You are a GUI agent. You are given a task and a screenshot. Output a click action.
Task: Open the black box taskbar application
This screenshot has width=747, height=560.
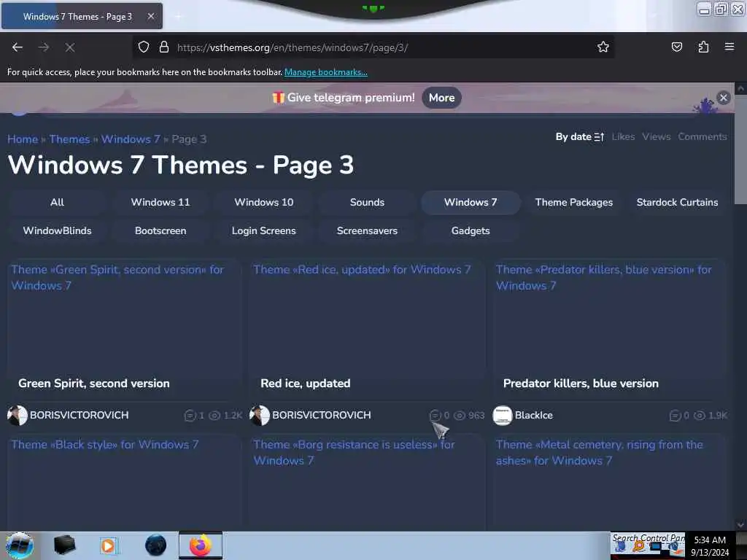[64, 545]
